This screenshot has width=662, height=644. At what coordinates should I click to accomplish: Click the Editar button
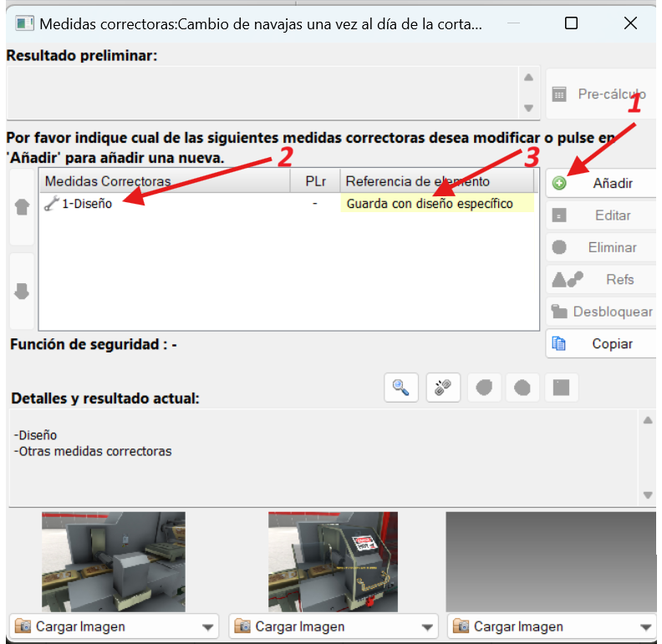[602, 216]
